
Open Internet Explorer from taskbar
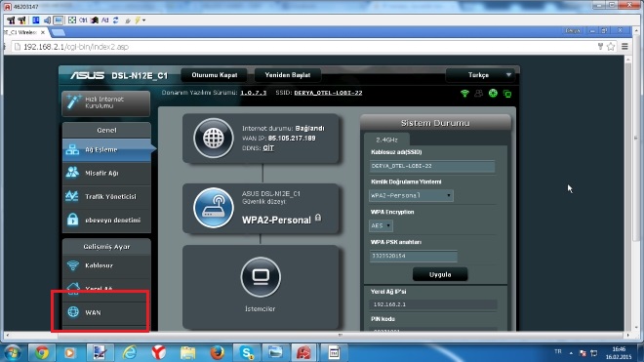point(130,352)
